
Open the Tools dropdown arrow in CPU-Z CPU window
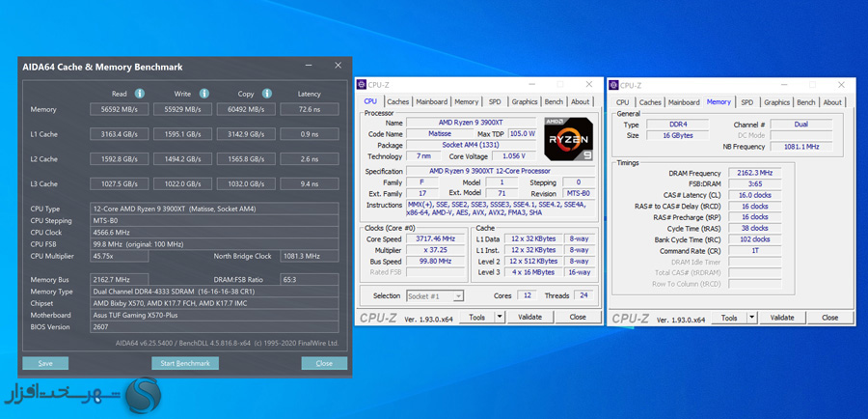[500, 317]
